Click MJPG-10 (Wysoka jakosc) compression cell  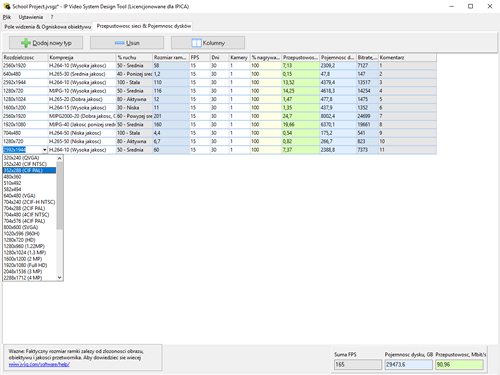tap(82, 91)
